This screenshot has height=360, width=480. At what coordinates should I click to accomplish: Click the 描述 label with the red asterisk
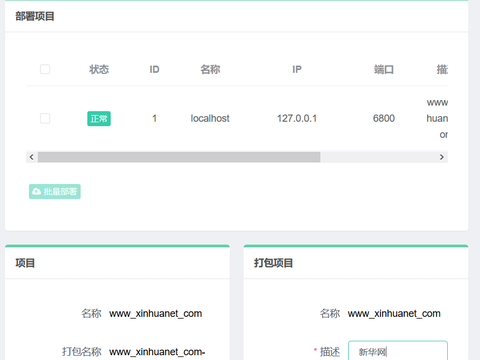(x=327, y=352)
